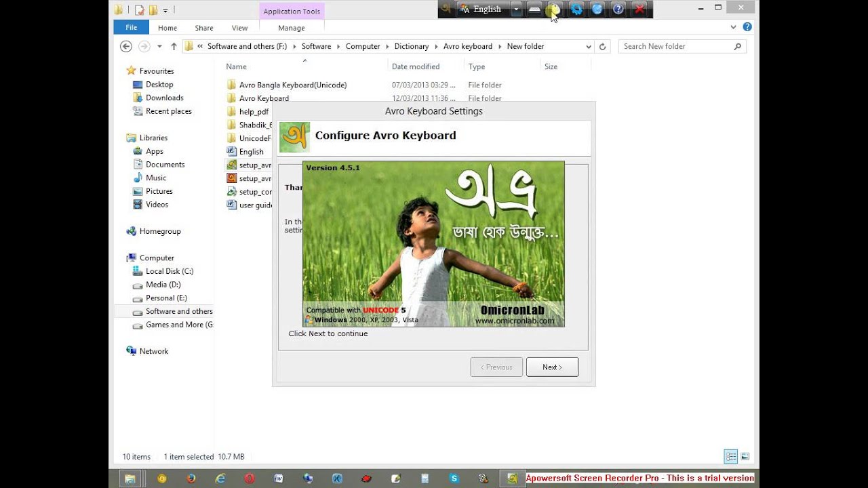Open recent locations dropdown arrow
Viewport: 868px width, 488px height.
click(159, 46)
